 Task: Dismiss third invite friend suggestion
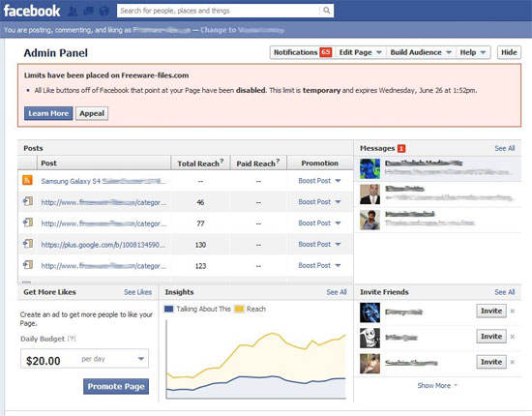coord(513,362)
